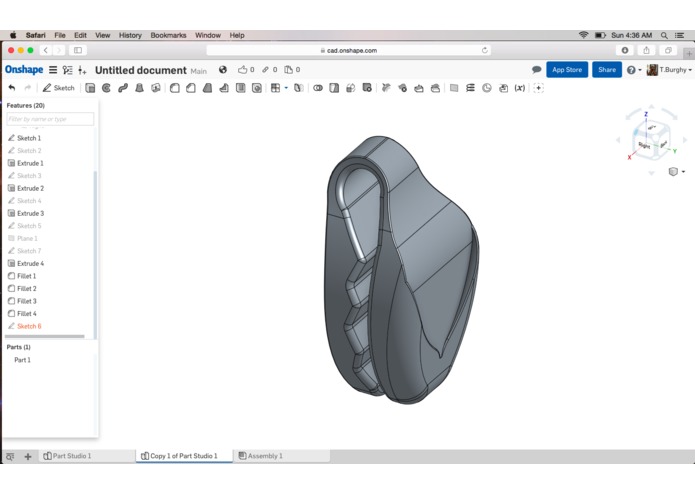
Task: Open the tab manager icon at bottom-left
Action: (10, 456)
